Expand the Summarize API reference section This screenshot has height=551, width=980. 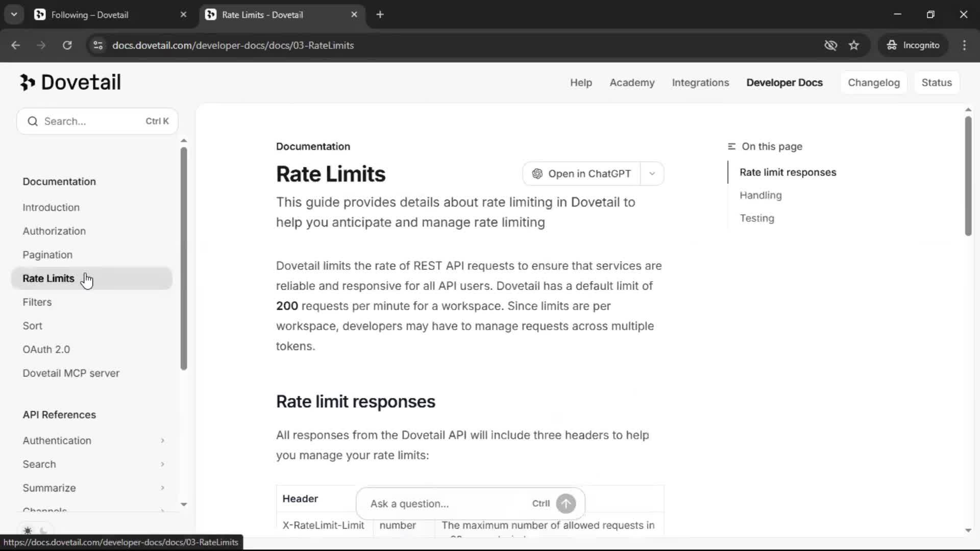coord(162,488)
